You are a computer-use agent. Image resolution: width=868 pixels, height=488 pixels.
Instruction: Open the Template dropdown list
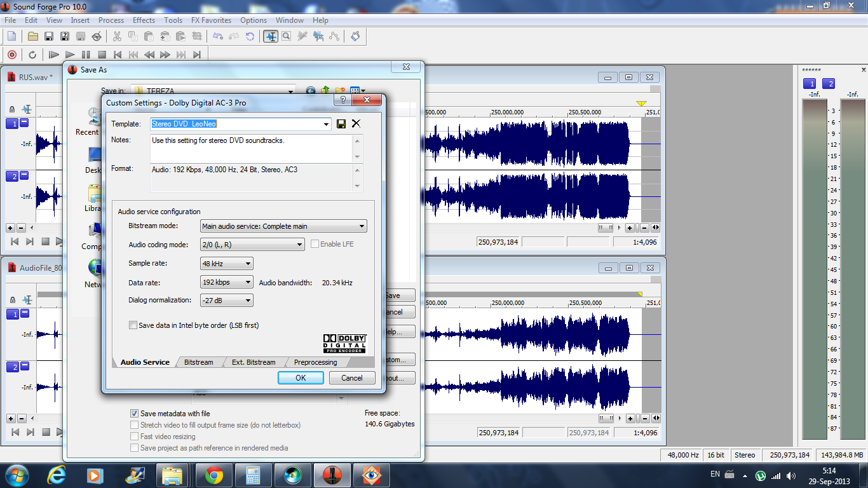[x=327, y=124]
